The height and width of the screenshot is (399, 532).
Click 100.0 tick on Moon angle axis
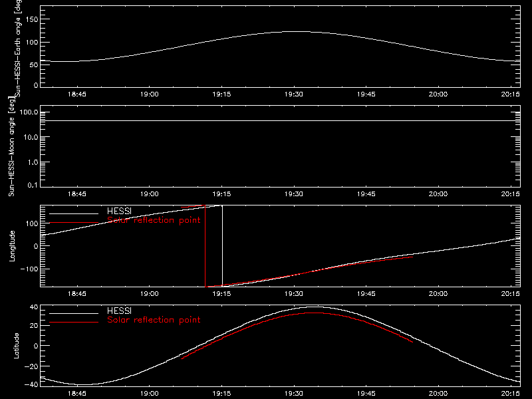click(29, 112)
